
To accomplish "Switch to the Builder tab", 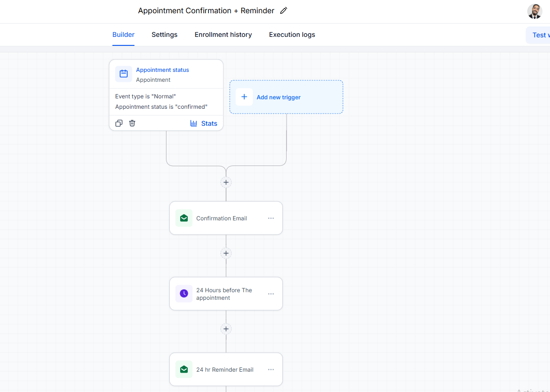I will 123,35.
